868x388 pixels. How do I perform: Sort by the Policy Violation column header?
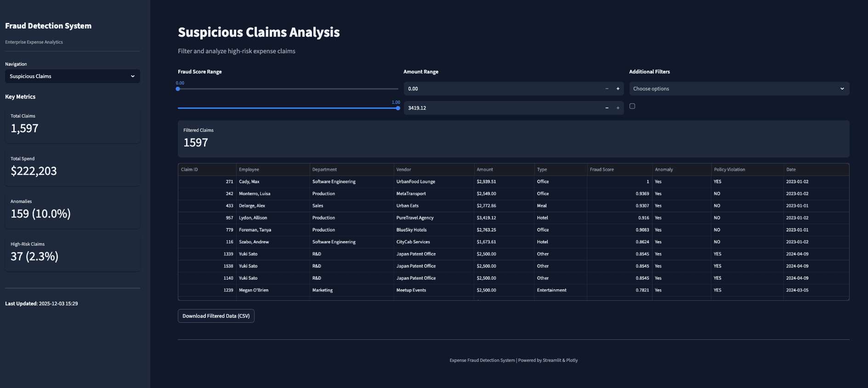[747, 169]
